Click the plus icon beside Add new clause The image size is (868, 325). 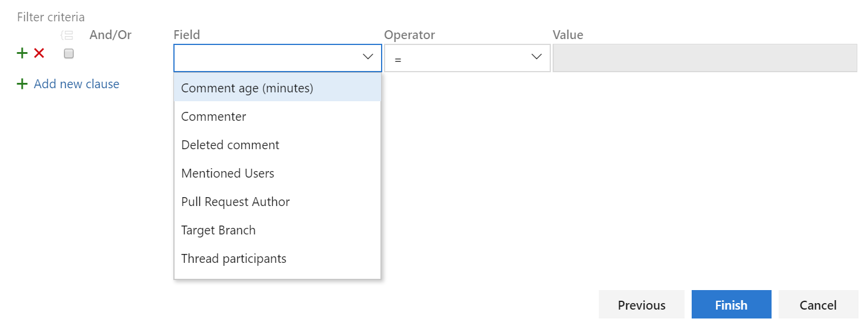[x=22, y=84]
